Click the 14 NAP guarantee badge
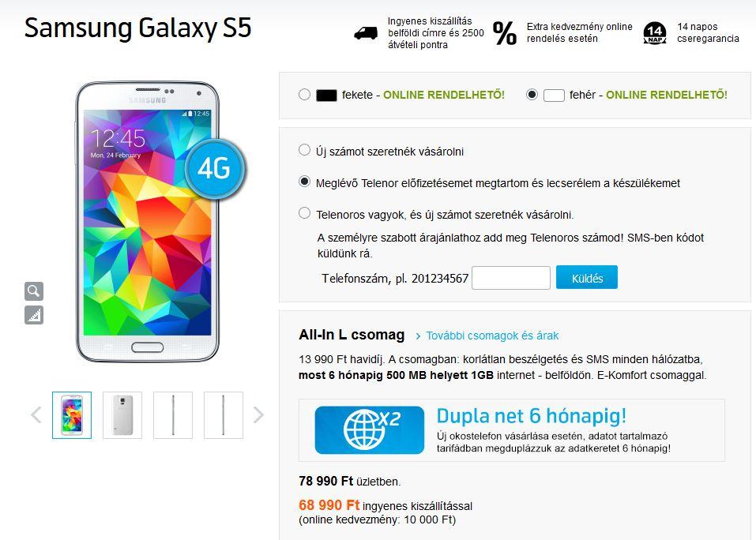This screenshot has width=756, height=540. [x=655, y=33]
